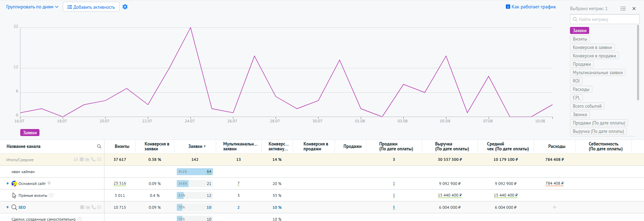Click the help icon next to Прямые визиты

tap(51, 195)
